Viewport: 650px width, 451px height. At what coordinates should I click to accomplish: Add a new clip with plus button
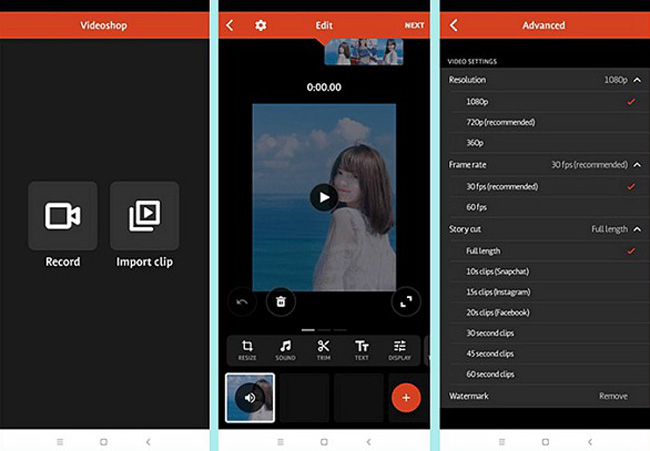[x=406, y=398]
